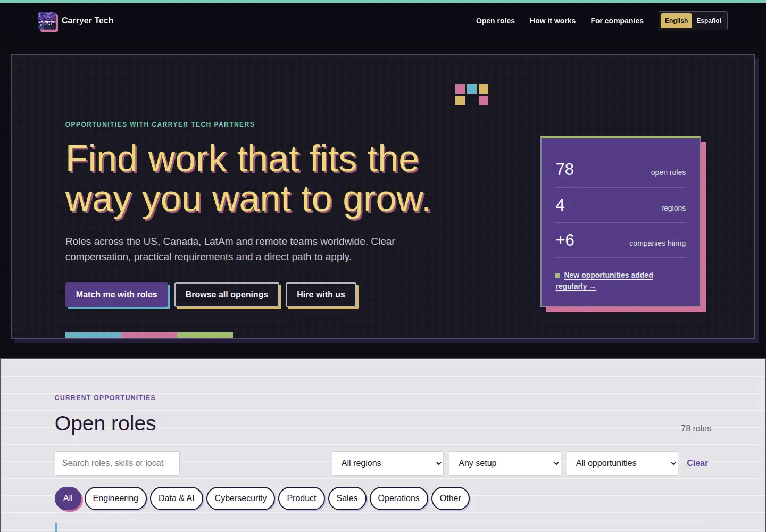This screenshot has height=532, width=766.
Task: Click Browse all openings button
Action: pyautogui.click(x=227, y=294)
